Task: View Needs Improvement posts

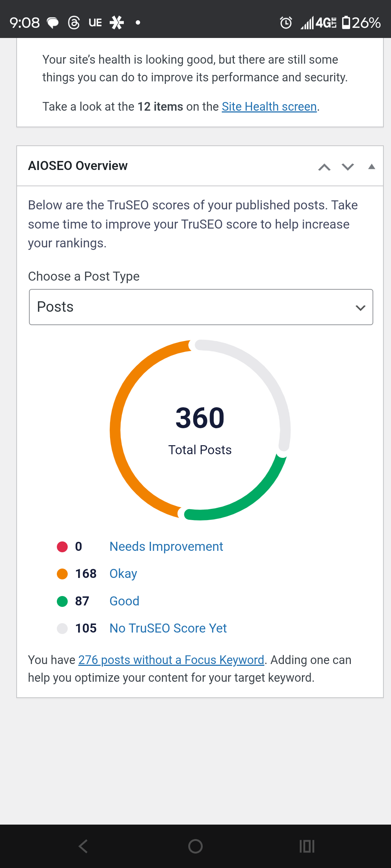Action: point(166,546)
